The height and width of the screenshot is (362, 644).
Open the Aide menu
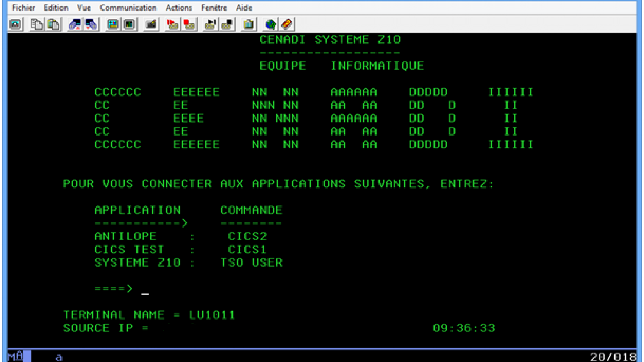click(244, 8)
